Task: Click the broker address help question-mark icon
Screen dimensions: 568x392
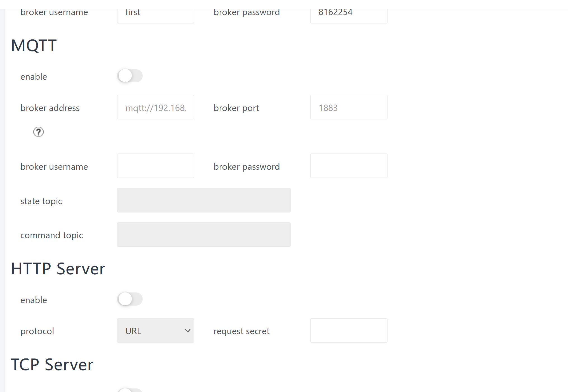Action: [38, 132]
